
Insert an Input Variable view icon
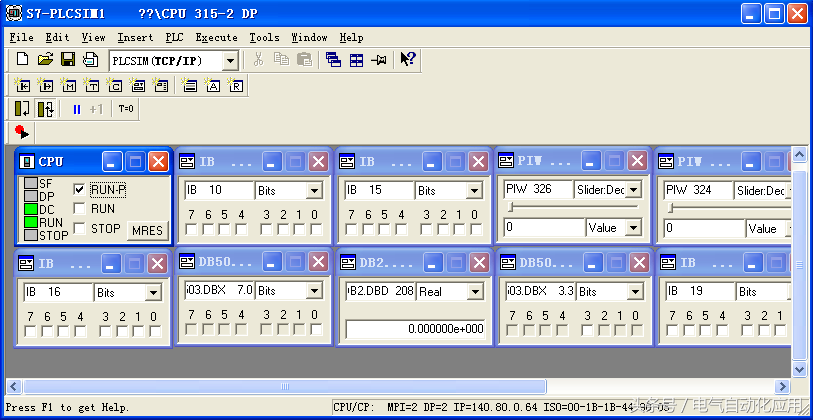coord(21,86)
